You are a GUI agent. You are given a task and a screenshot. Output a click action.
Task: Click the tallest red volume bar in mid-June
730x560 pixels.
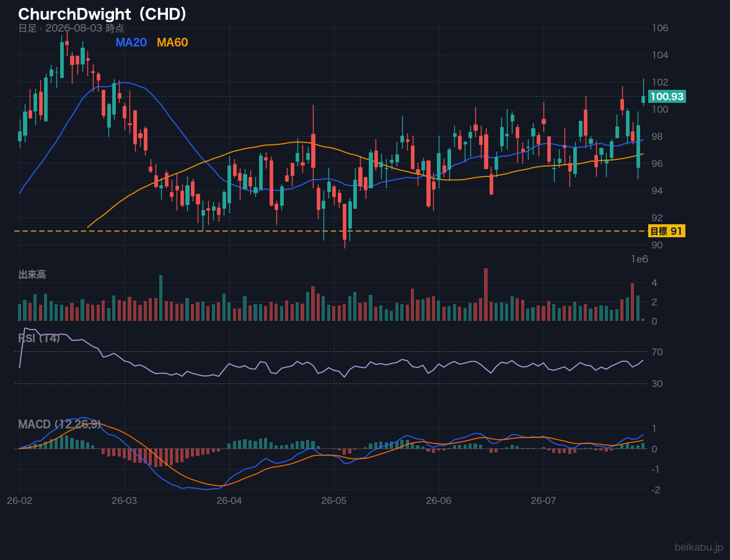(486, 295)
